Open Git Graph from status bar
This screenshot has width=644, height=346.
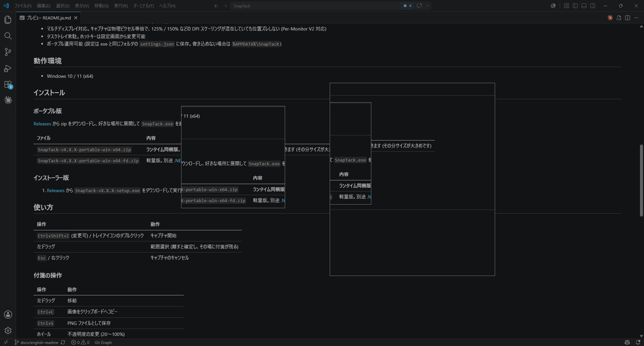(103, 342)
